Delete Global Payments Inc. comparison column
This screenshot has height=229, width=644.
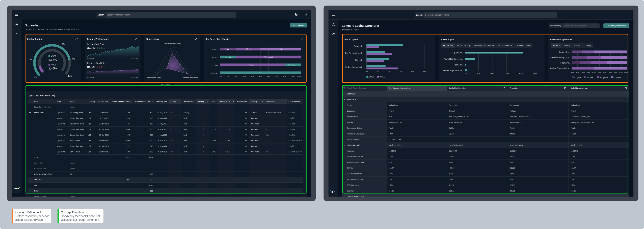coord(626,88)
